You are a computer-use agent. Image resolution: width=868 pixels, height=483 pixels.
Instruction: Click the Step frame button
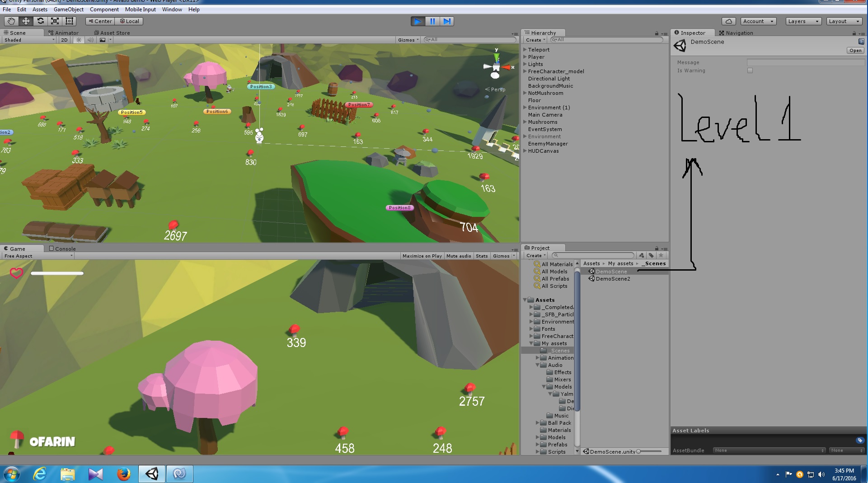[x=447, y=21]
